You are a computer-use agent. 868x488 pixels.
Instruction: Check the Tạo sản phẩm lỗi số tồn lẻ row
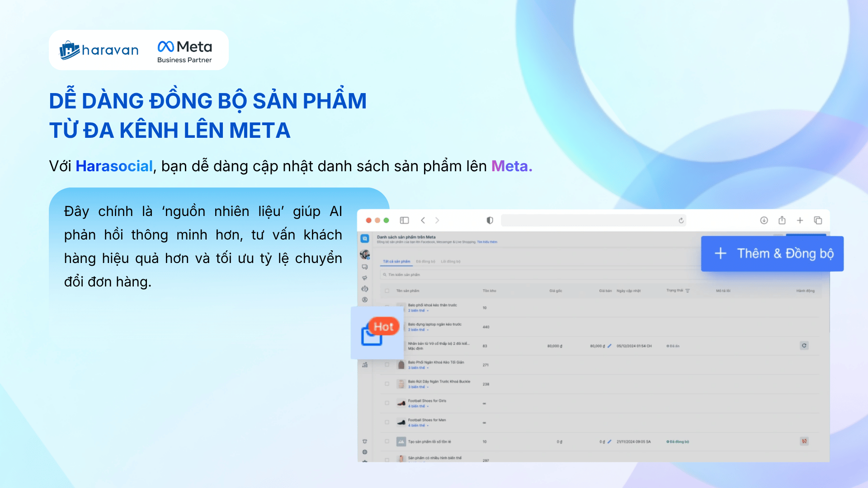pos(387,441)
